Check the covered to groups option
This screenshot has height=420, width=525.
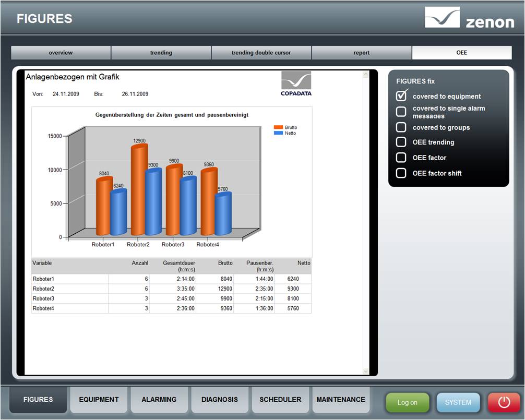click(401, 127)
